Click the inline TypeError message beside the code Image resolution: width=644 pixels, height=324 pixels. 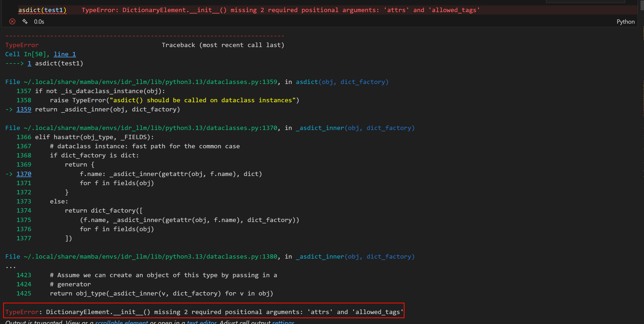[280, 10]
